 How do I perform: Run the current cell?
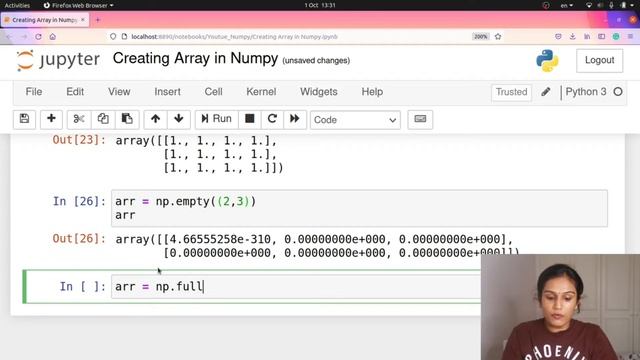coord(216,119)
